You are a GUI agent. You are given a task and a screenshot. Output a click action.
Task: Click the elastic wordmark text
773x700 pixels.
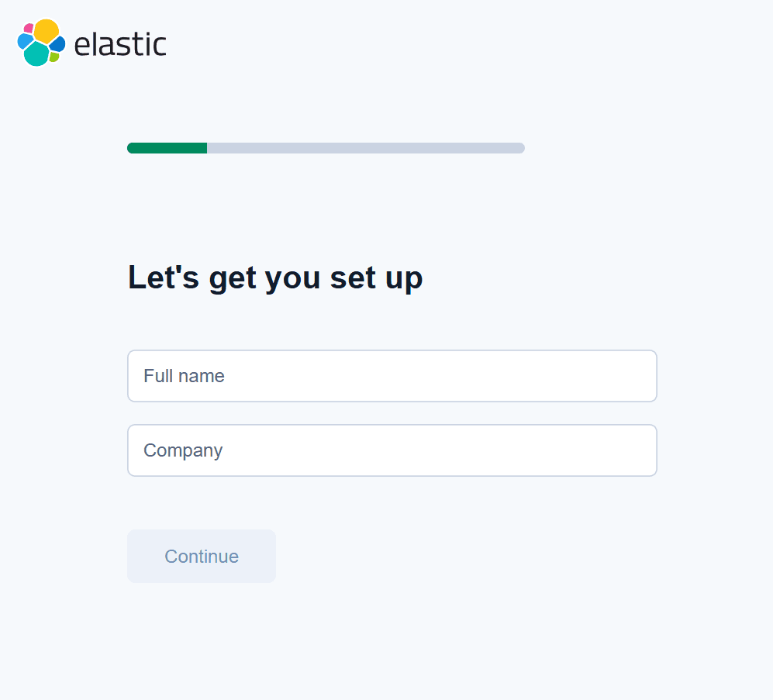(120, 44)
